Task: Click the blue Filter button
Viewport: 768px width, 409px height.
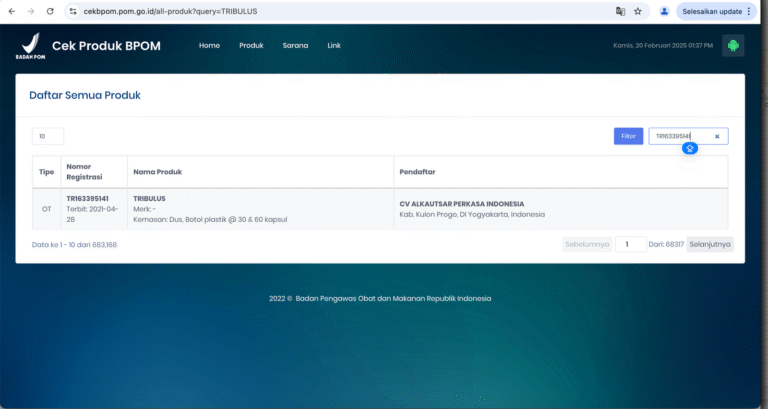Action: [628, 136]
